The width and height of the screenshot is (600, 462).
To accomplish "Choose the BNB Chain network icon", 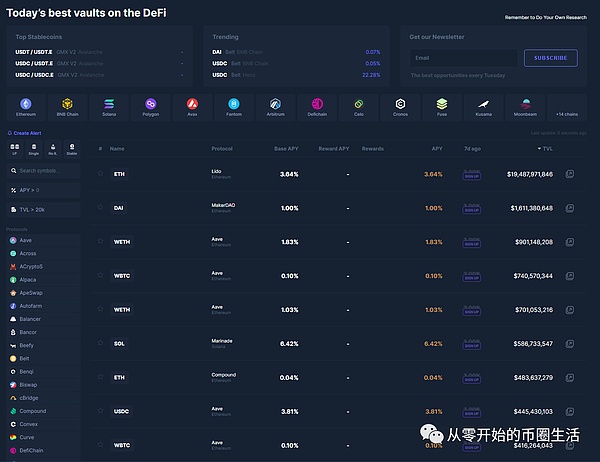I will tap(67, 106).
